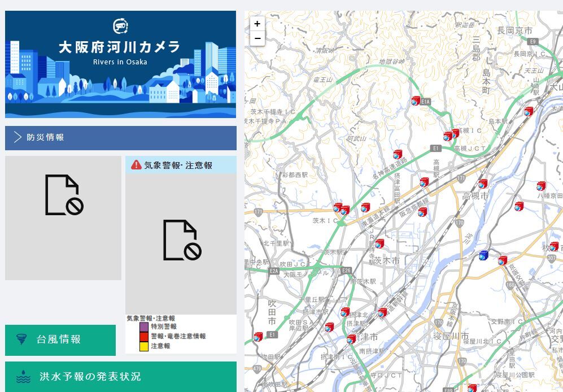Open 洪水予報の発表状況 flood forecast button
Screen dimensions: 563x392
coord(121,377)
